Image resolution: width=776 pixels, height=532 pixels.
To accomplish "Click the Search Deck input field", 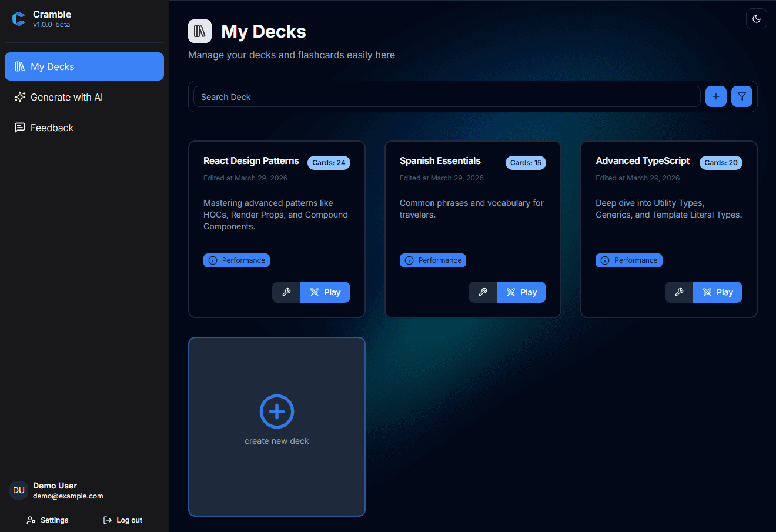I will pos(447,97).
